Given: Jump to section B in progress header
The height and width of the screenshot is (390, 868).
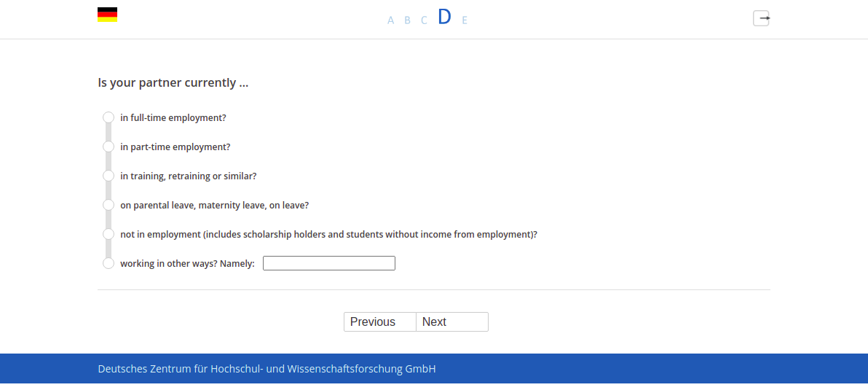Looking at the screenshot, I should click(408, 20).
